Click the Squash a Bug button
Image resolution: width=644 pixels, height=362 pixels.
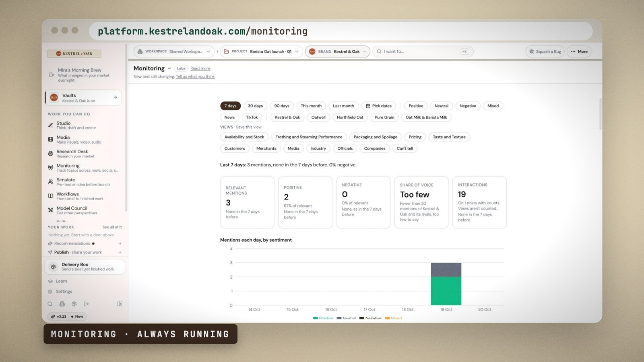click(x=545, y=51)
